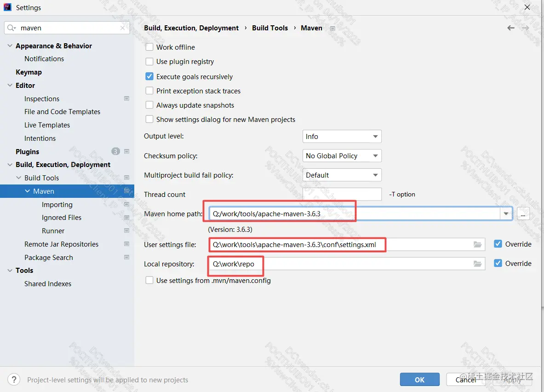Collapse Build, Execution, Deployment section
Screen dimensions: 544x392
point(10,165)
